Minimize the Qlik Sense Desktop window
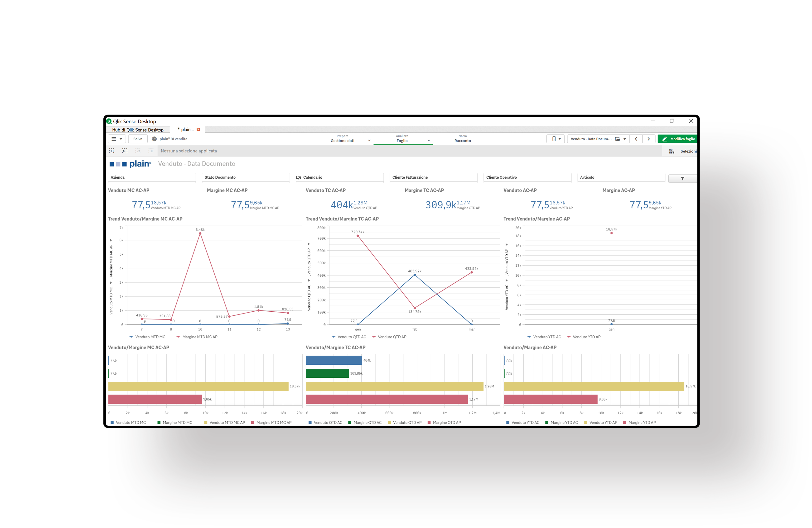Image resolution: width=812 pixels, height=528 pixels. (653, 121)
